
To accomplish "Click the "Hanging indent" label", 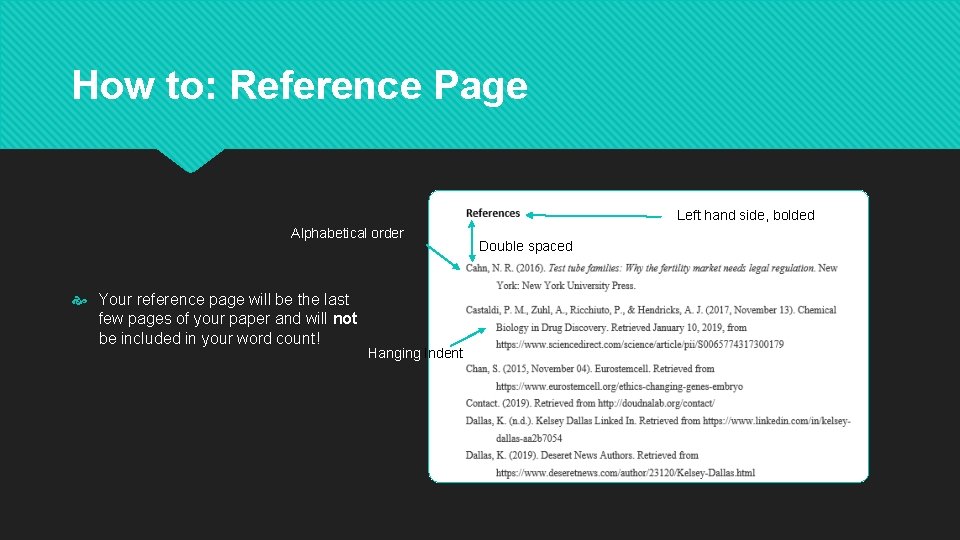I will [415, 353].
